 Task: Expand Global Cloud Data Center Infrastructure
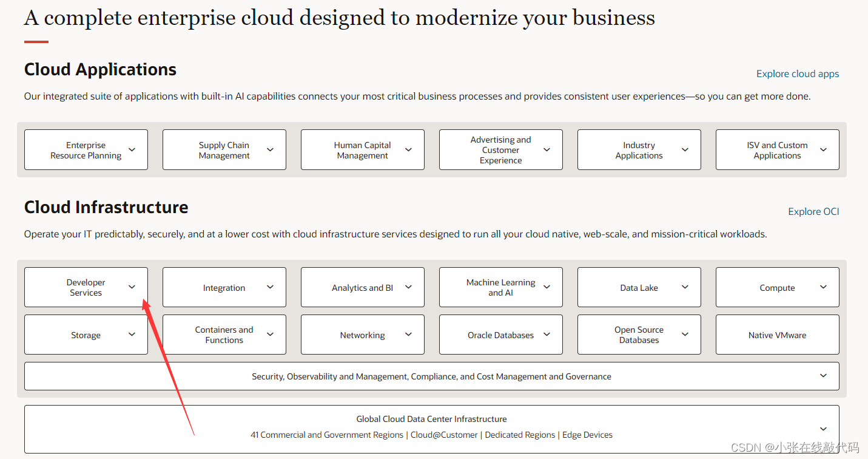[x=432, y=429]
